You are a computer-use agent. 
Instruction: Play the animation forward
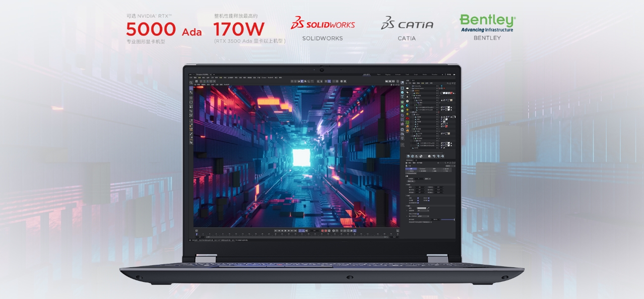285,230
